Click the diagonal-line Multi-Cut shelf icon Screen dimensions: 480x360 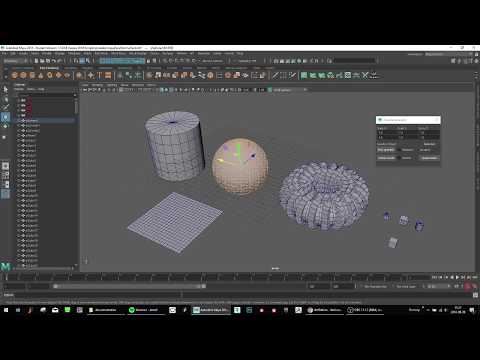275,75
